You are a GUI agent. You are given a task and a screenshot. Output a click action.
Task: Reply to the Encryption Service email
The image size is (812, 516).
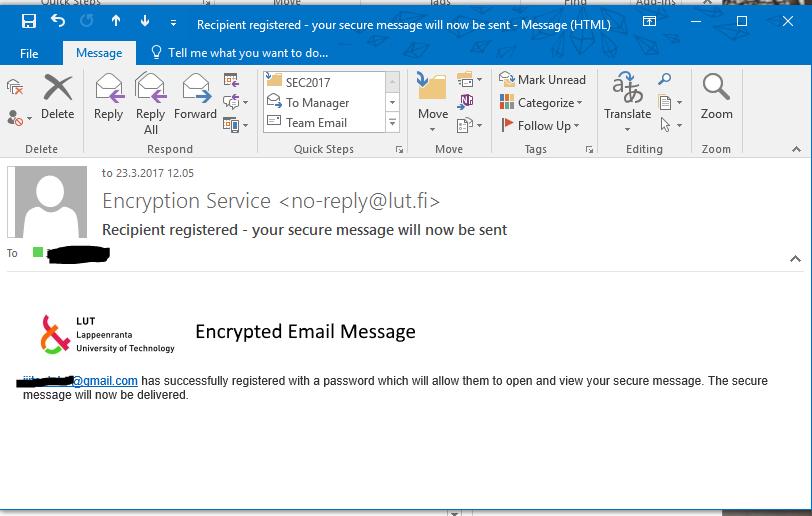(109, 98)
